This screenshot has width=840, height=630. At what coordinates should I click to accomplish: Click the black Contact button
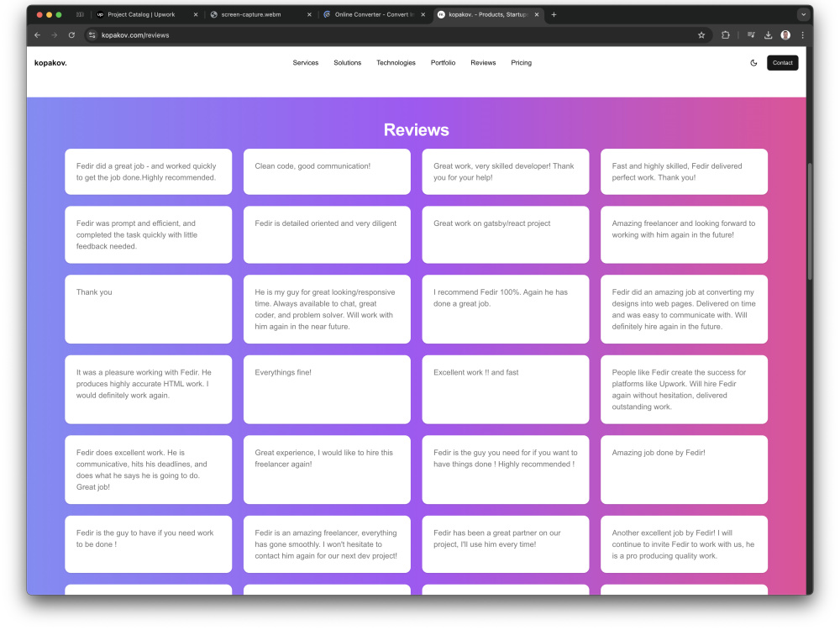[x=782, y=63]
